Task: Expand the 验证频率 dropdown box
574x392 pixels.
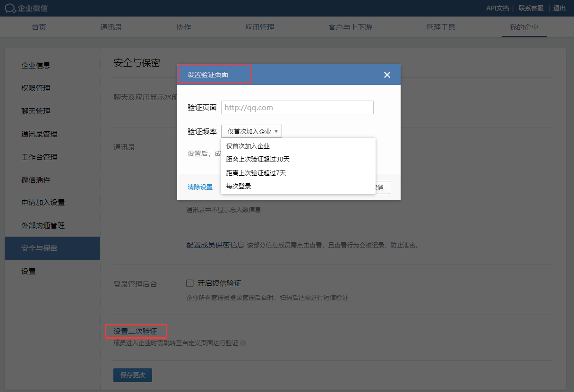Action: pos(251,131)
